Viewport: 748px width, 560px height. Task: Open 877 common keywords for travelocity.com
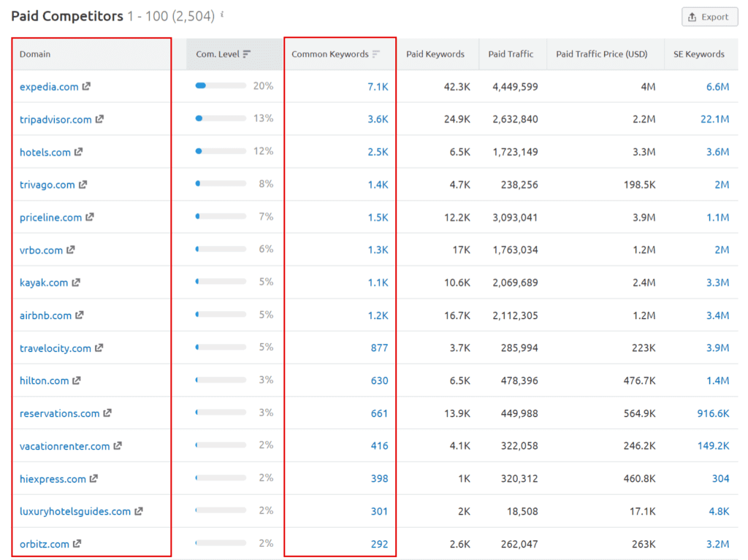pyautogui.click(x=379, y=348)
